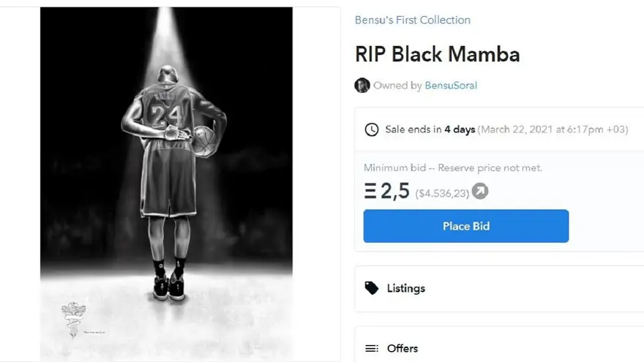Click the owner's profile avatar
This screenshot has height=362, width=644.
pyautogui.click(x=362, y=86)
